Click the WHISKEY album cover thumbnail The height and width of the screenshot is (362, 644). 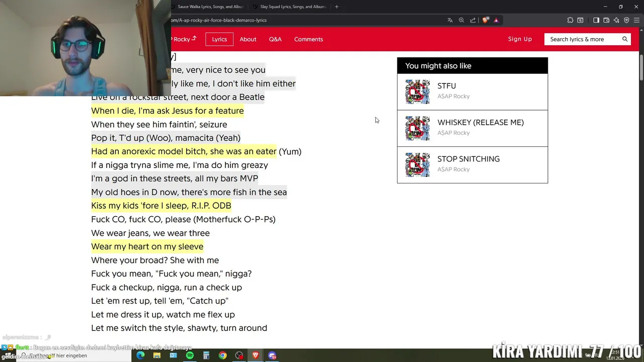(x=418, y=128)
